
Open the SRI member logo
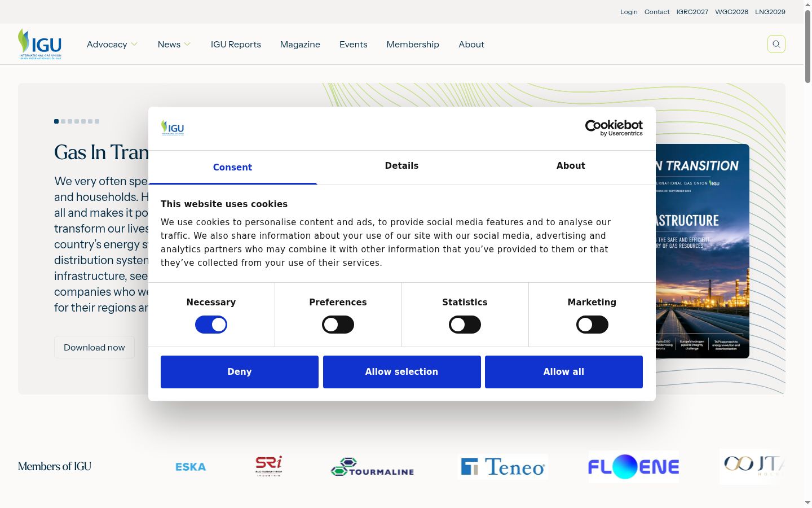click(268, 466)
